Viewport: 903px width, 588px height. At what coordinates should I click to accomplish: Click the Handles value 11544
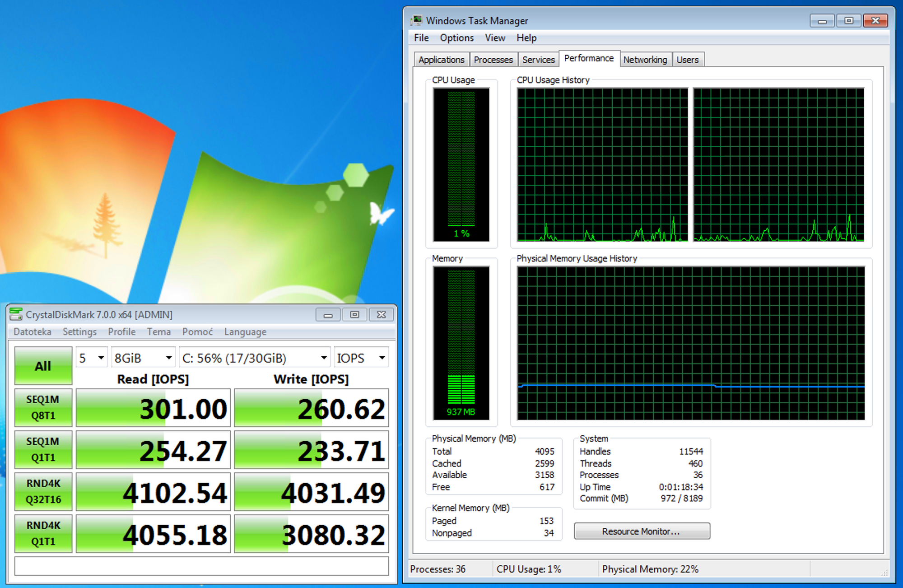point(691,451)
